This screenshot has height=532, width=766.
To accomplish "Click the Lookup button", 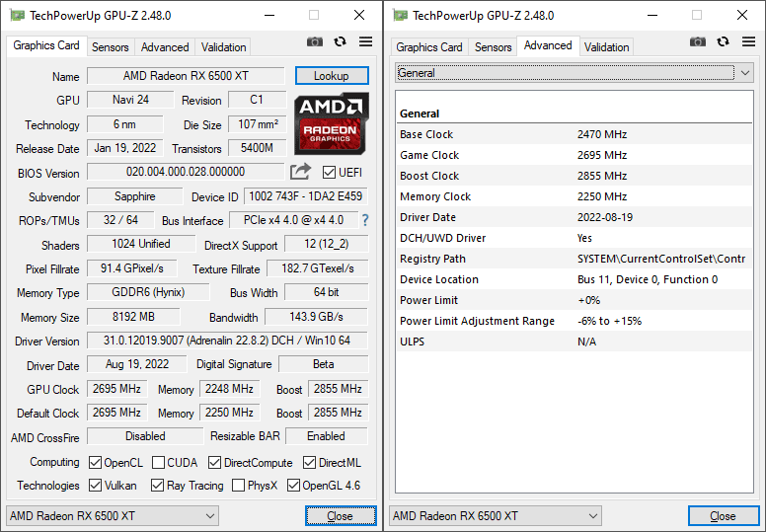I will [332, 76].
